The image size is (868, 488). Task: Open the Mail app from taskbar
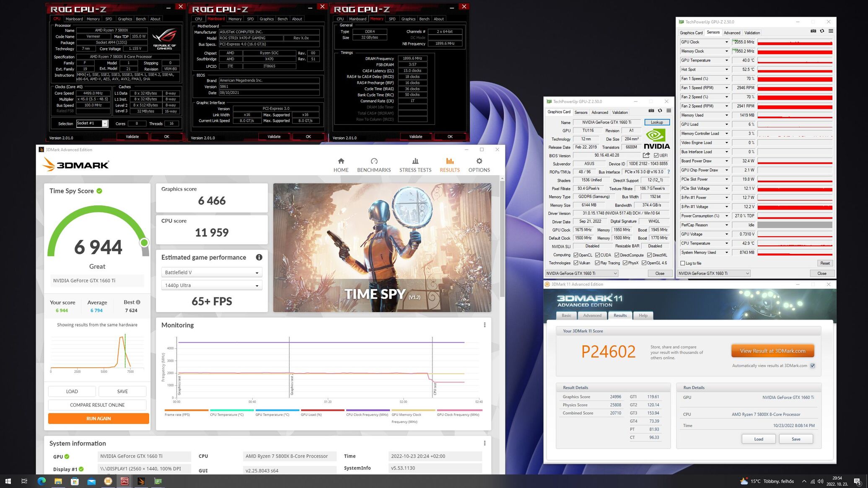pos(91,481)
